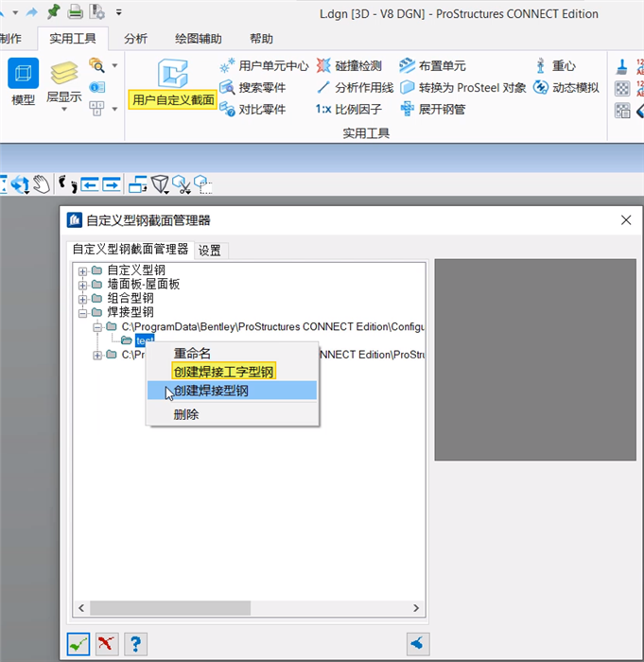
Task: Open the 层显示 dropdown arrow
Action: (x=64, y=110)
